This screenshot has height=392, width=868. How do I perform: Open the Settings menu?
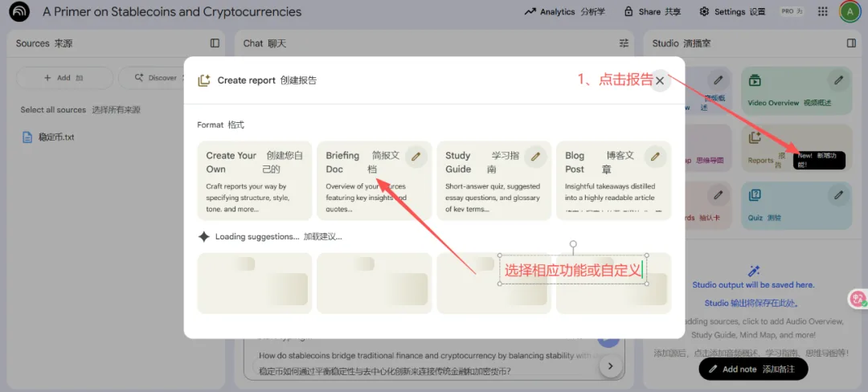click(732, 11)
